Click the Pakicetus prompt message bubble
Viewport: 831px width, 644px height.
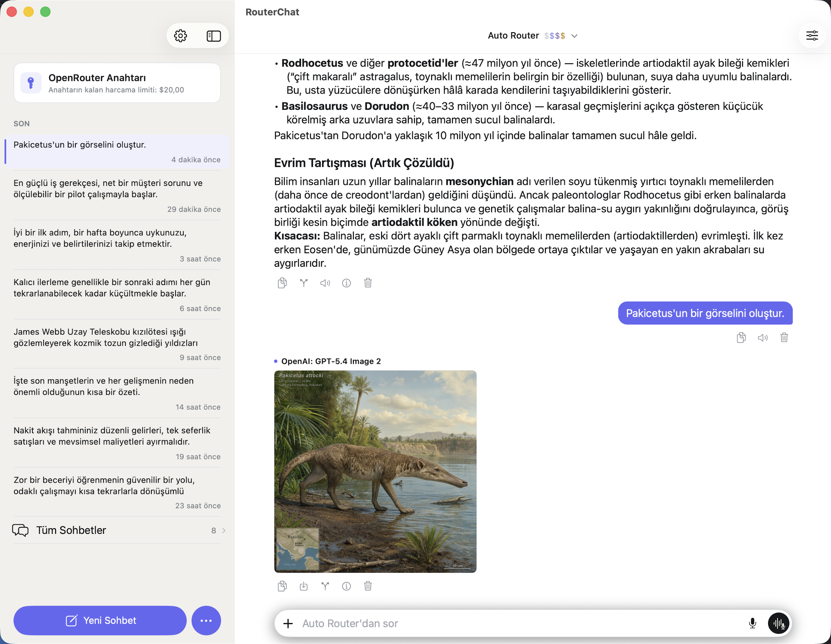705,313
